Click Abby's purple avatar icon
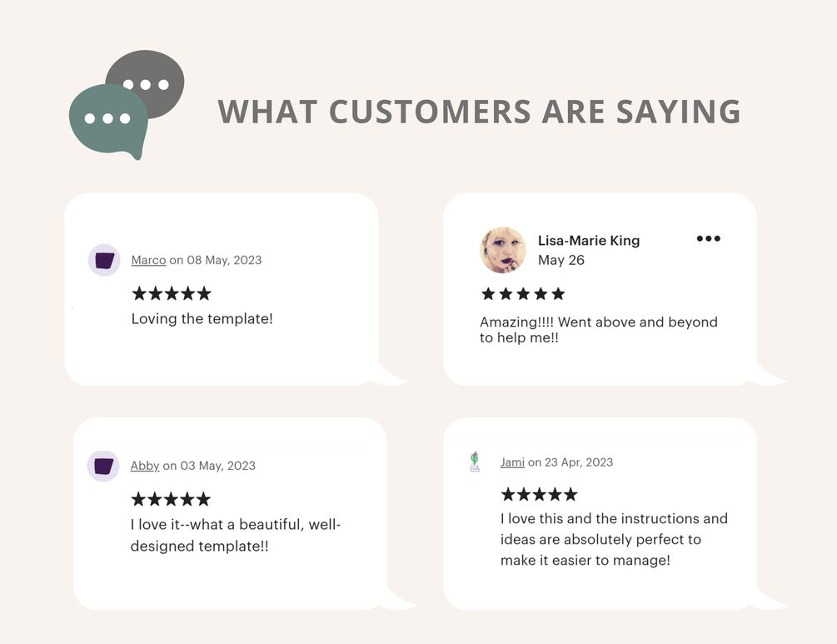The image size is (837, 644). click(x=103, y=466)
